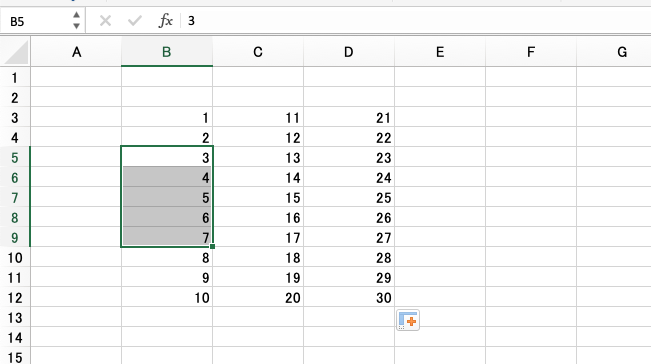Select column A header
Viewport: 651px width, 364px height.
coord(76,52)
